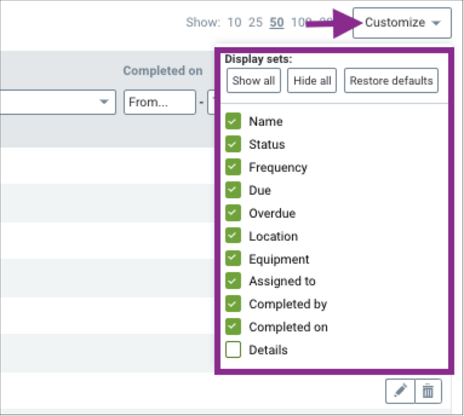Show 25 items per page
This screenshot has width=464, height=416.
[255, 22]
